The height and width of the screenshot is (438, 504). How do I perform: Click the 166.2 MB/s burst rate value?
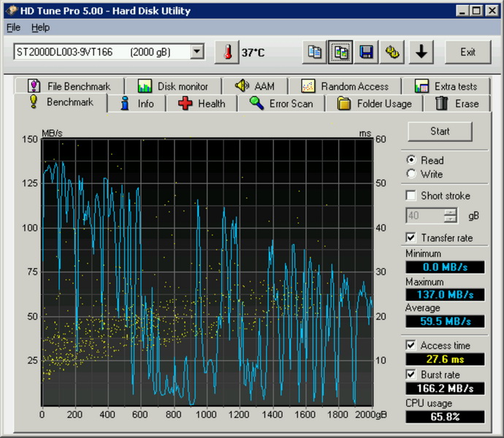tap(445, 388)
